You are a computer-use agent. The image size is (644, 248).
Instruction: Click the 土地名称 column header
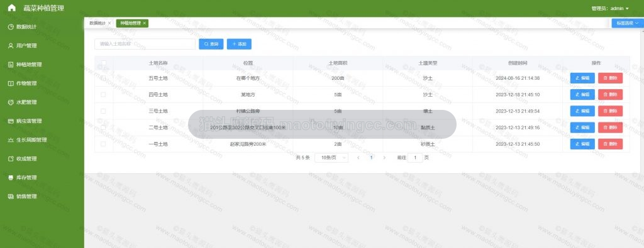point(158,63)
